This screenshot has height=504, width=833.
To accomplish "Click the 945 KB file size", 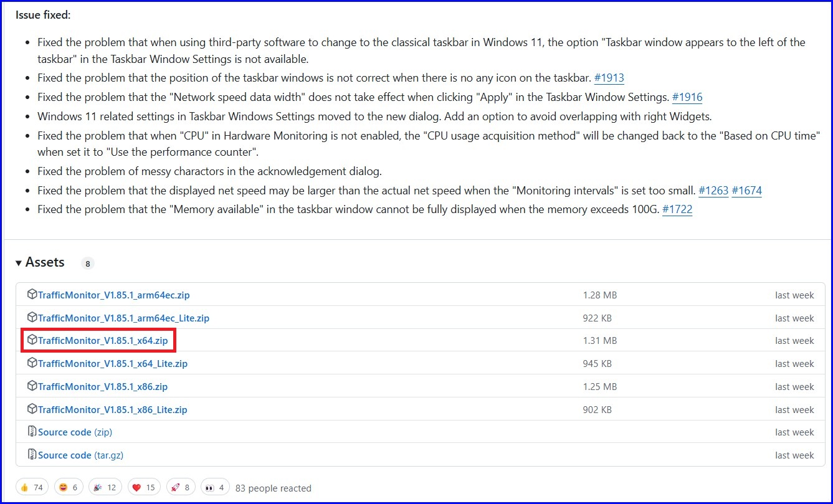I will [x=597, y=364].
